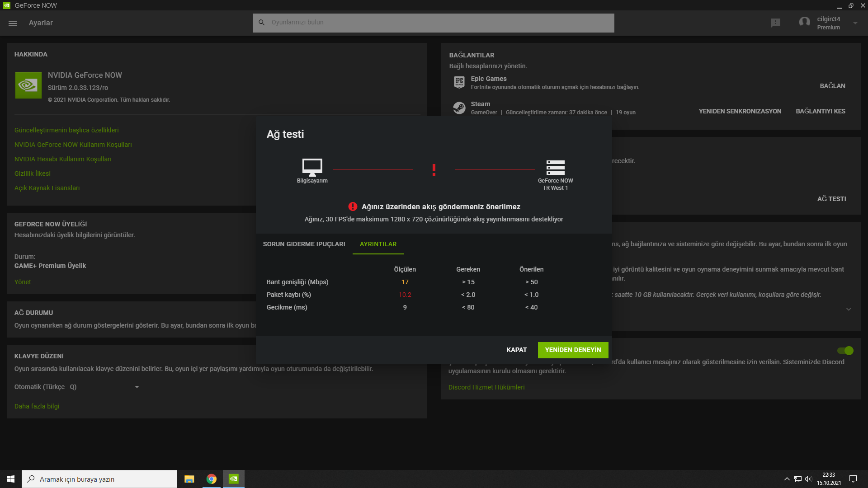Viewport: 868px width, 488px height.
Task: Toggle the Discord status switch
Action: point(845,351)
